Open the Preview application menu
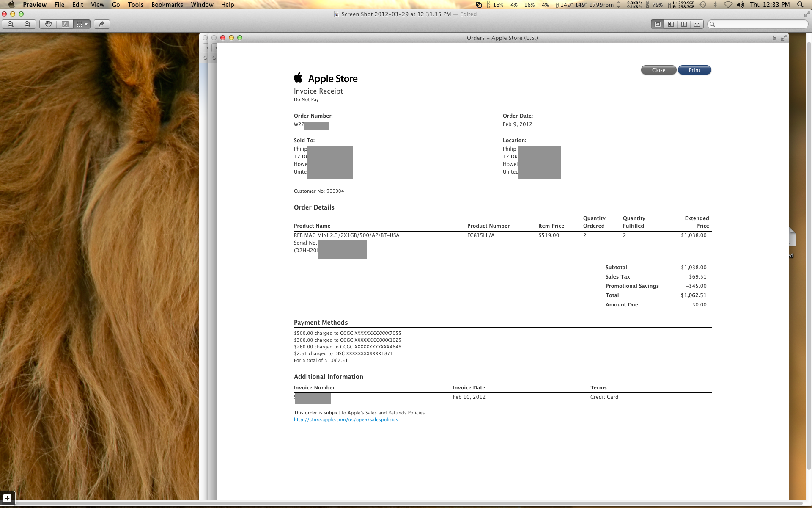The height and width of the screenshot is (508, 812). (x=35, y=5)
